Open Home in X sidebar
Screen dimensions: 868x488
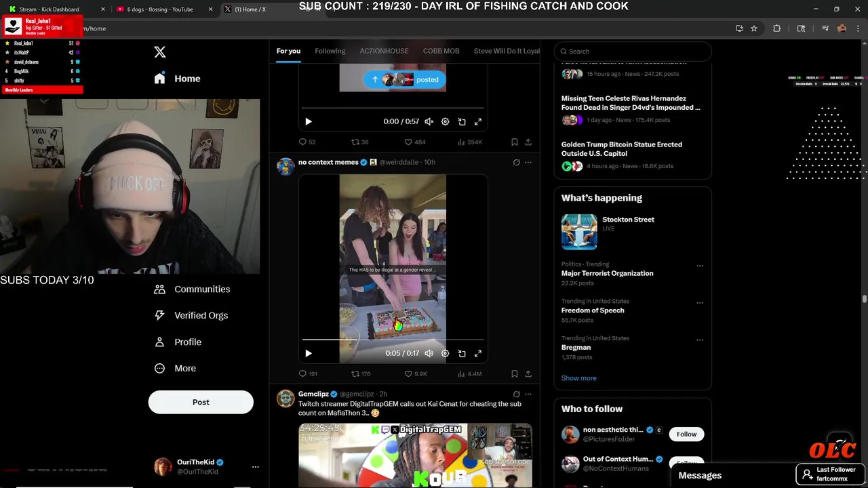pos(177,79)
